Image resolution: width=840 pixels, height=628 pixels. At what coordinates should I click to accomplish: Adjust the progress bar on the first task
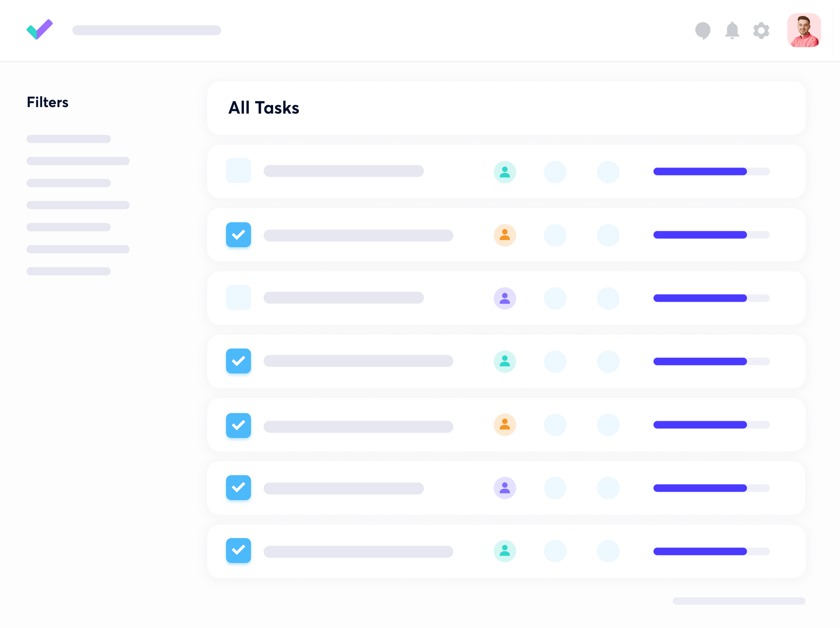click(x=711, y=172)
